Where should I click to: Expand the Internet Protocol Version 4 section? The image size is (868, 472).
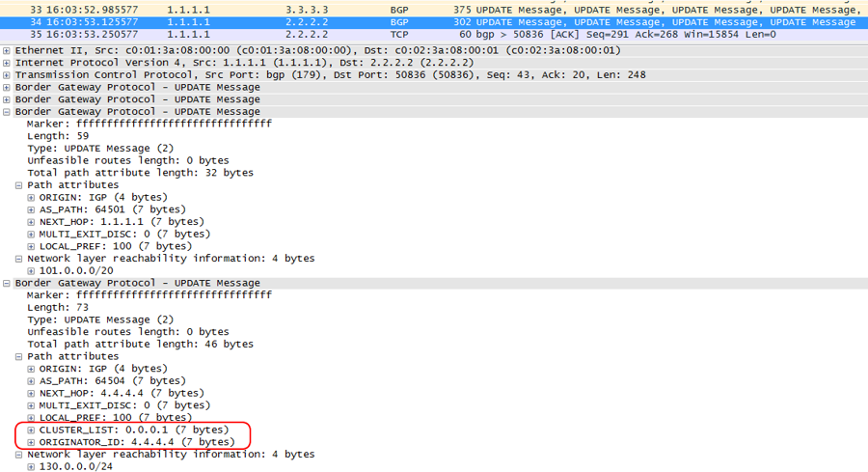coord(8,63)
